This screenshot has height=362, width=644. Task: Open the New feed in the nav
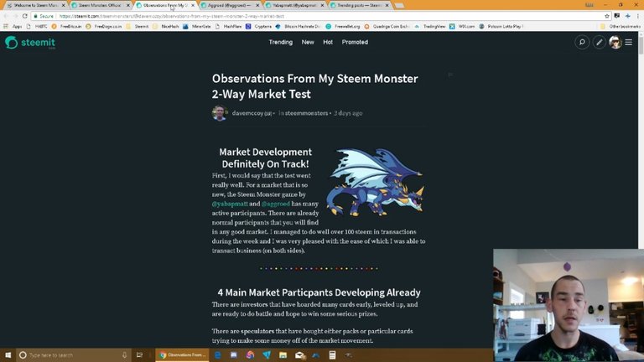click(x=308, y=42)
